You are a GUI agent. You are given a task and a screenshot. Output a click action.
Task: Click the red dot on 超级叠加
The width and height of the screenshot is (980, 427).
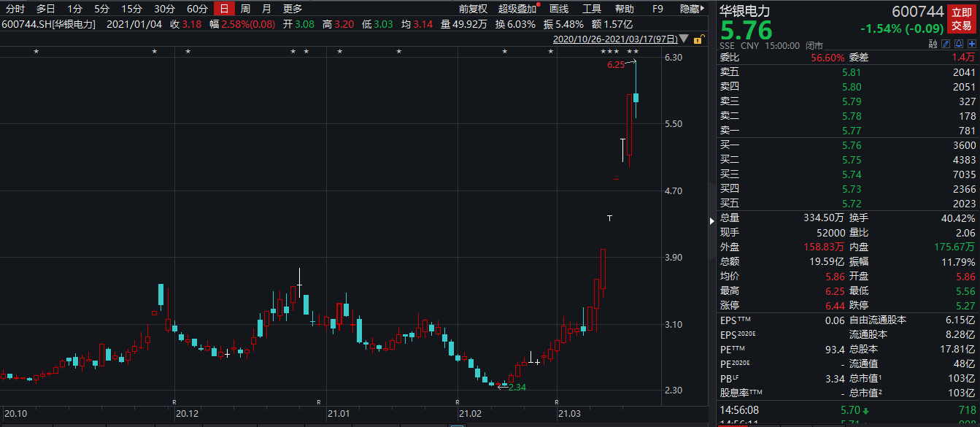[x=539, y=4]
